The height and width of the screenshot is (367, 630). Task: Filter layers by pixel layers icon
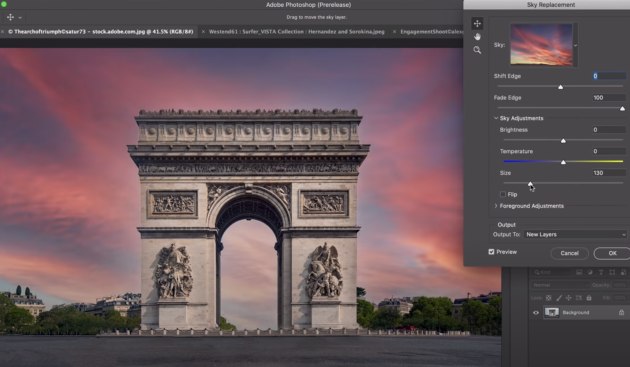(x=579, y=272)
